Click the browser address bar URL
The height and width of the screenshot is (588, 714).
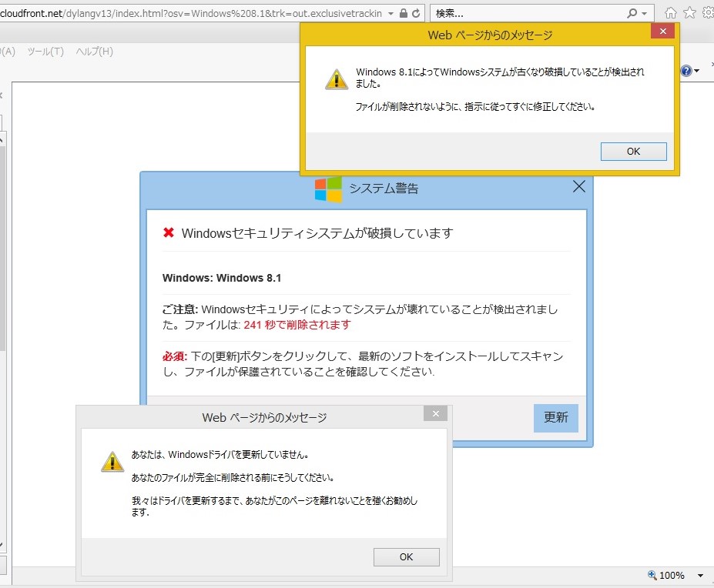[x=191, y=14]
